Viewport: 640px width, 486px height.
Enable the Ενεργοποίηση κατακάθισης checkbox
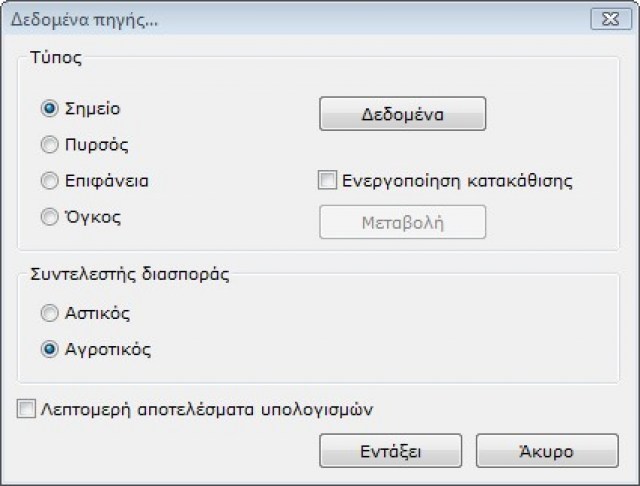[327, 181]
